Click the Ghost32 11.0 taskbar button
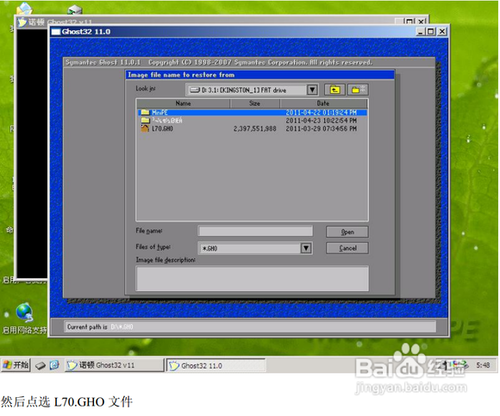500x416 pixels. [x=216, y=365]
